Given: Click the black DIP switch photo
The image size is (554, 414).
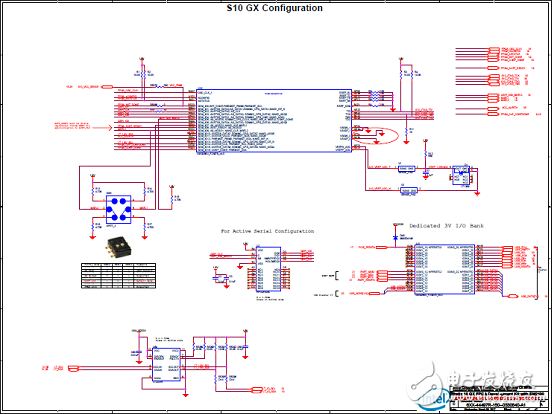Looking at the screenshot, I should point(118,247).
